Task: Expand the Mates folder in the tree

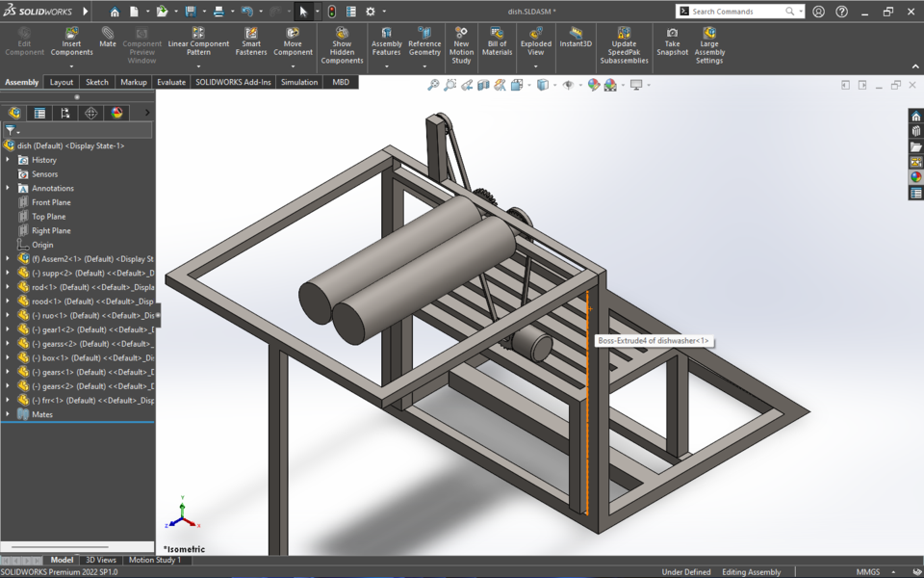Action: click(x=10, y=413)
